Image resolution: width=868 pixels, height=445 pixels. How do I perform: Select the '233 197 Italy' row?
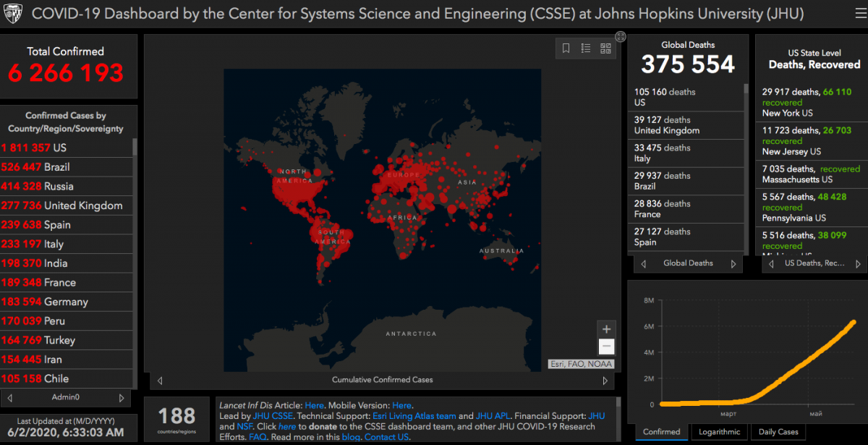(67, 244)
